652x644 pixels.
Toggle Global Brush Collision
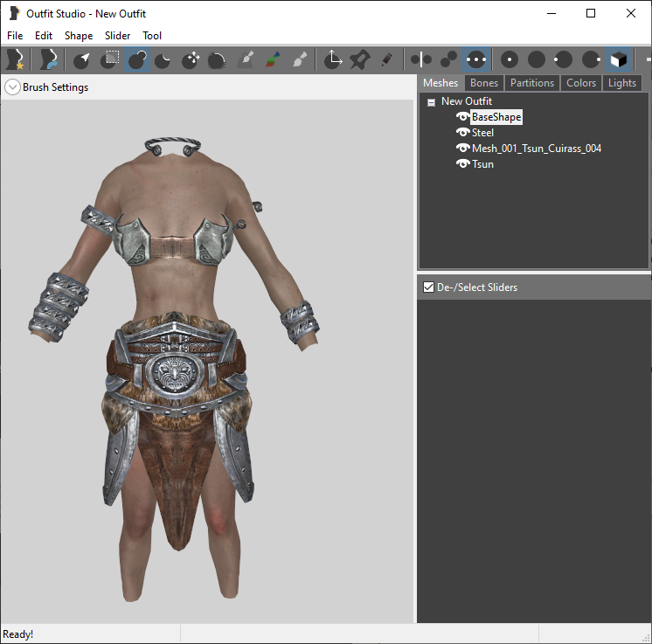[x=476, y=59]
